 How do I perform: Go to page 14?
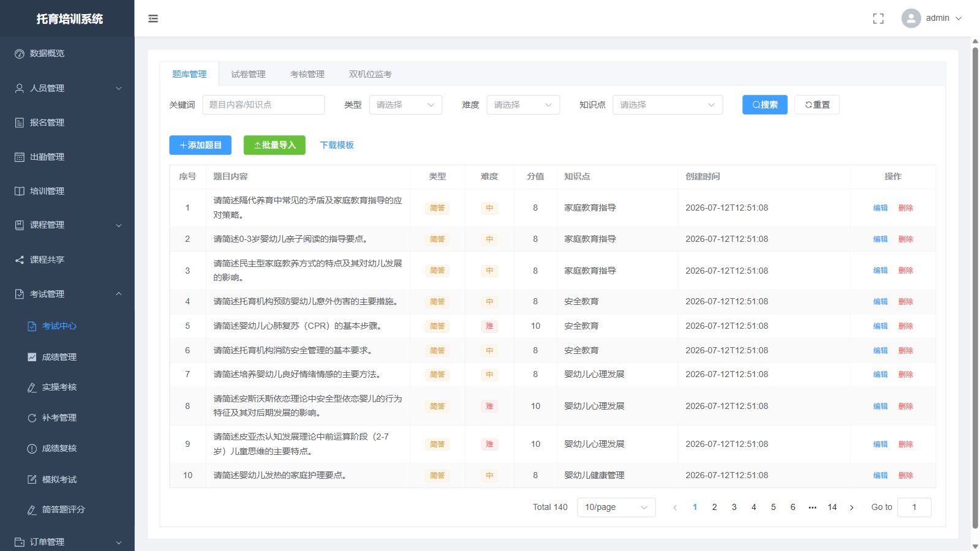click(832, 508)
